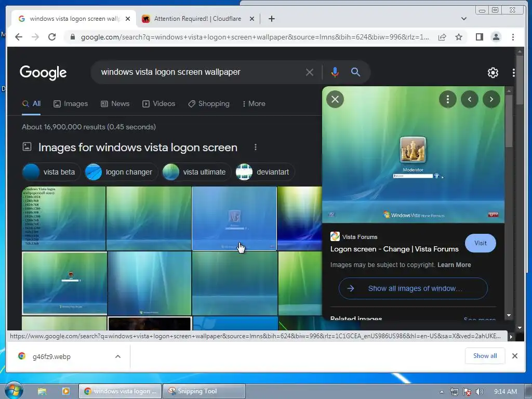Open Windows Media Player from taskbar
This screenshot has height=399, width=532.
[x=66, y=391]
